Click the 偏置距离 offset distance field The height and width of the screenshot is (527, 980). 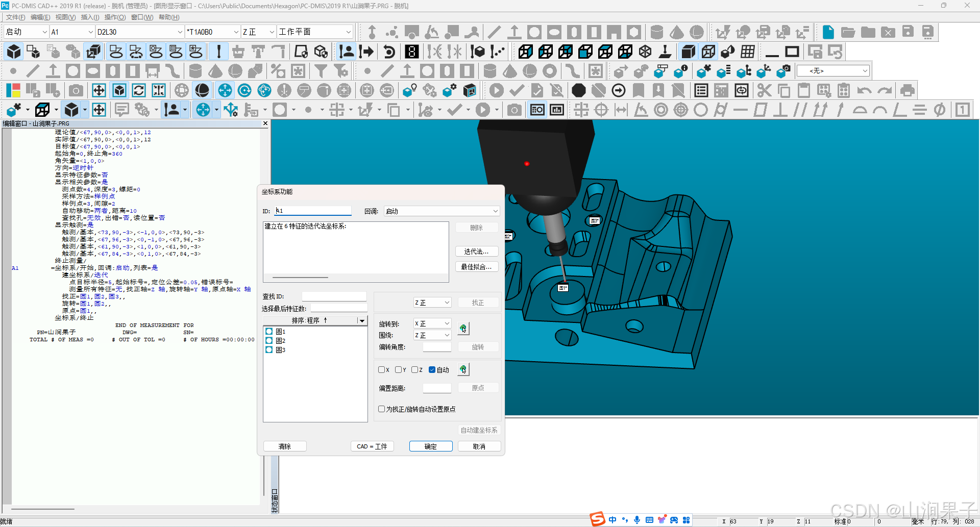437,388
